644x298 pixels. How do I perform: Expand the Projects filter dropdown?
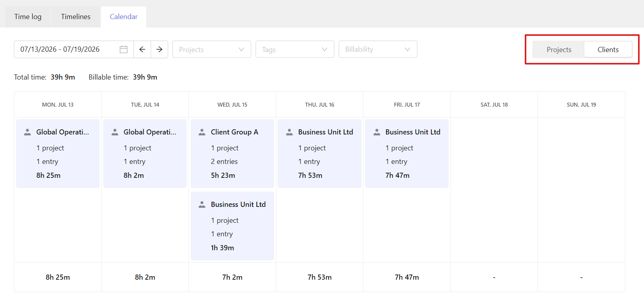[212, 49]
